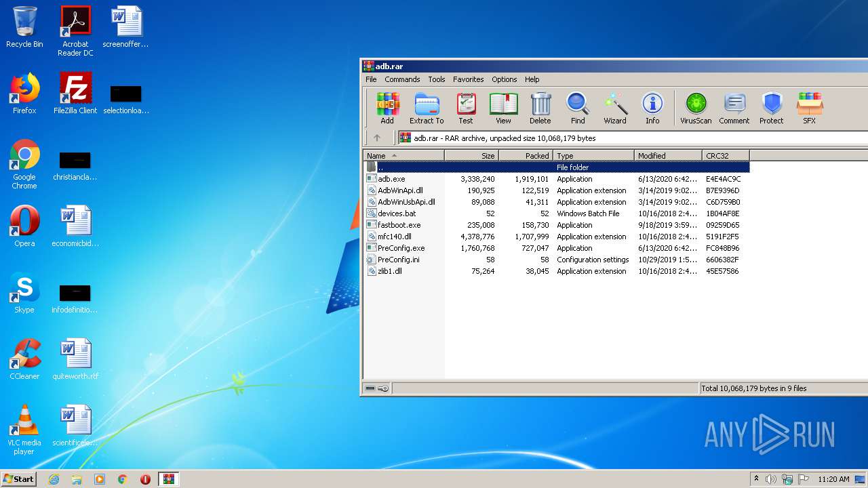
Task: Open the Comment tool
Action: pyautogui.click(x=734, y=108)
